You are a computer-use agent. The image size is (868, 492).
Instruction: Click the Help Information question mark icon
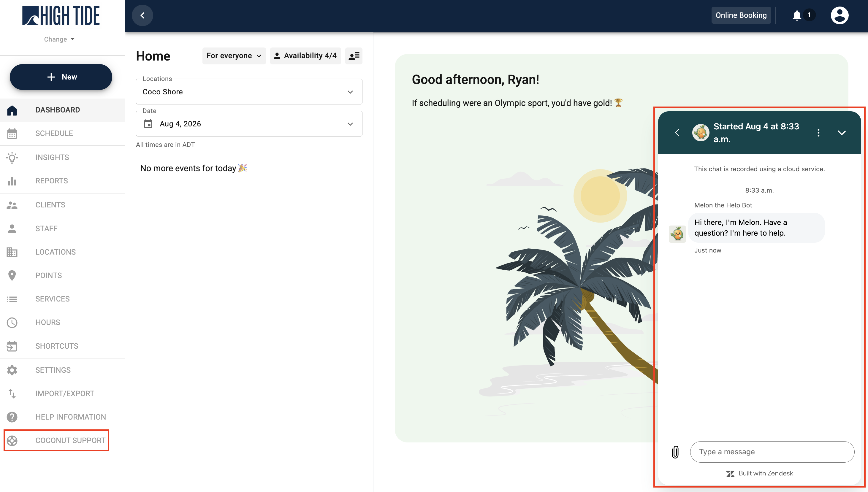click(x=12, y=417)
